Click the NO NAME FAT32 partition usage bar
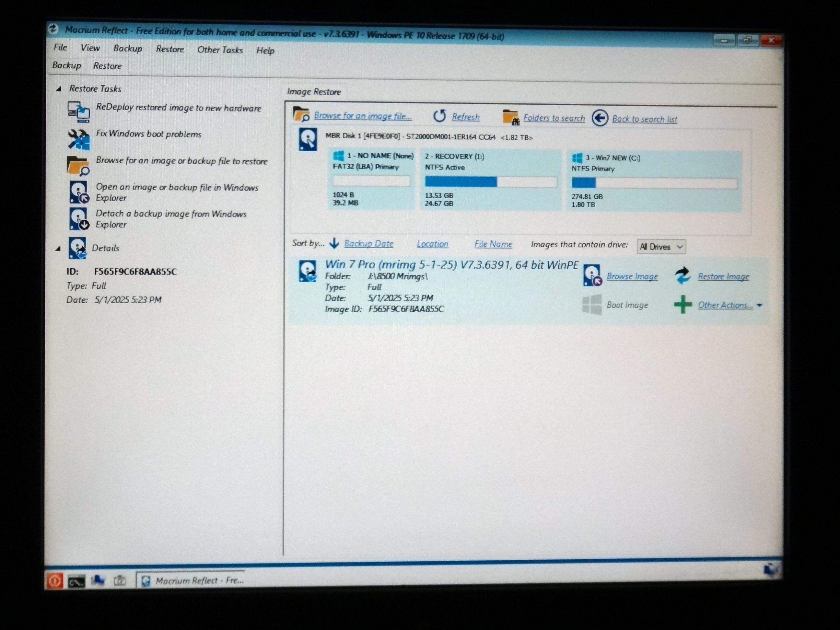The image size is (840, 630). click(x=371, y=181)
